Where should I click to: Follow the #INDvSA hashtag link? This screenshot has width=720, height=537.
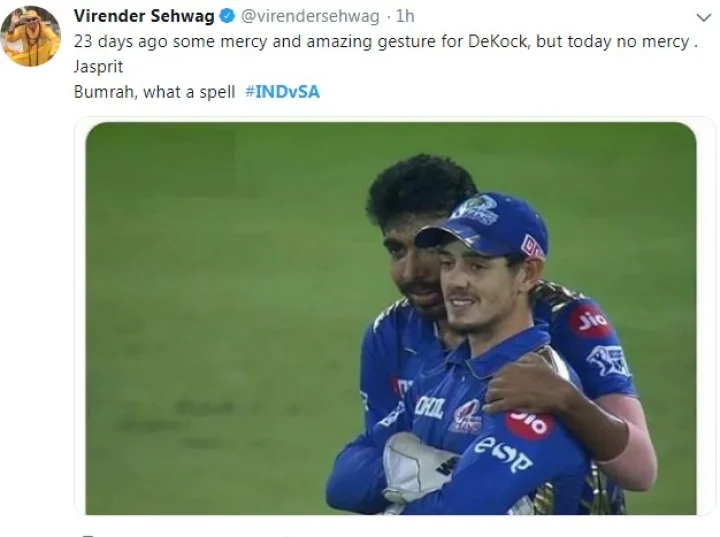tap(282, 91)
